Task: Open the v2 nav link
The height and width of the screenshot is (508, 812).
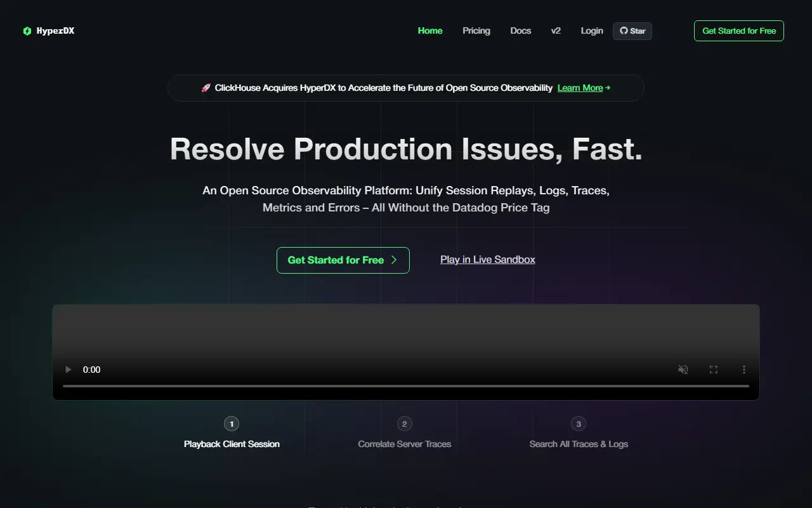Action: 556,30
